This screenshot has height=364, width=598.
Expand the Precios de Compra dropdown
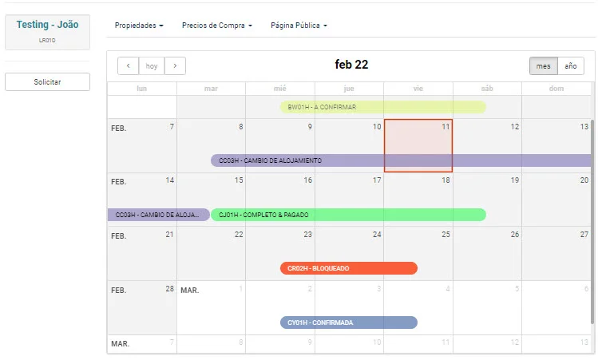pyautogui.click(x=217, y=26)
